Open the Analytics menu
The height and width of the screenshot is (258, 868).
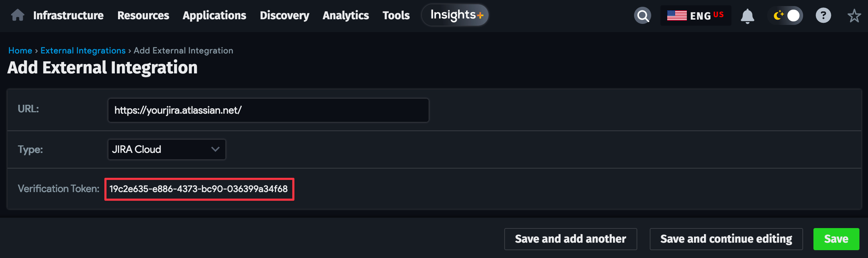(x=345, y=15)
